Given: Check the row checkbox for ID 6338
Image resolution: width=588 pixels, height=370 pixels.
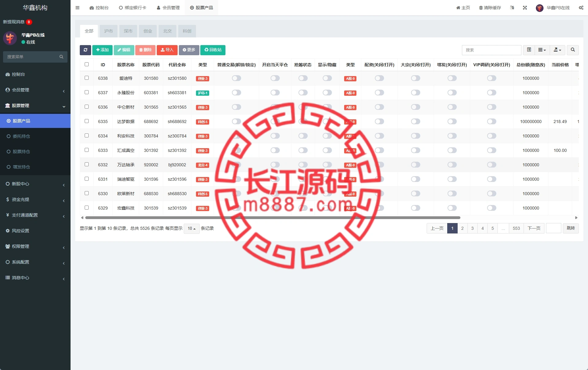Looking at the screenshot, I should 86,78.
